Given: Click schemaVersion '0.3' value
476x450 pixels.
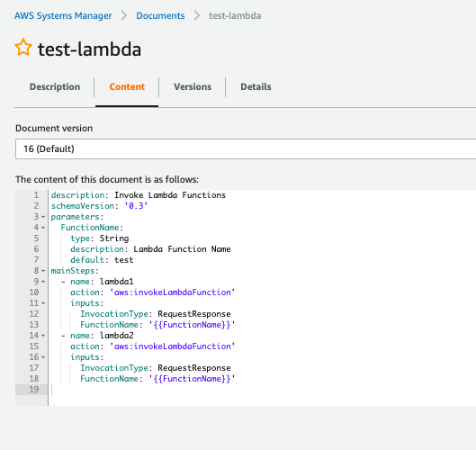Looking at the screenshot, I should (136, 206).
